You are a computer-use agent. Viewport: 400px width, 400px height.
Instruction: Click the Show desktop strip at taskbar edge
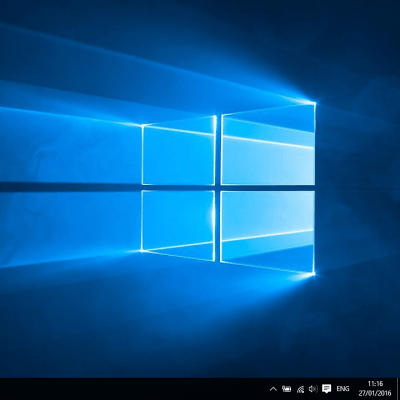(x=398, y=389)
